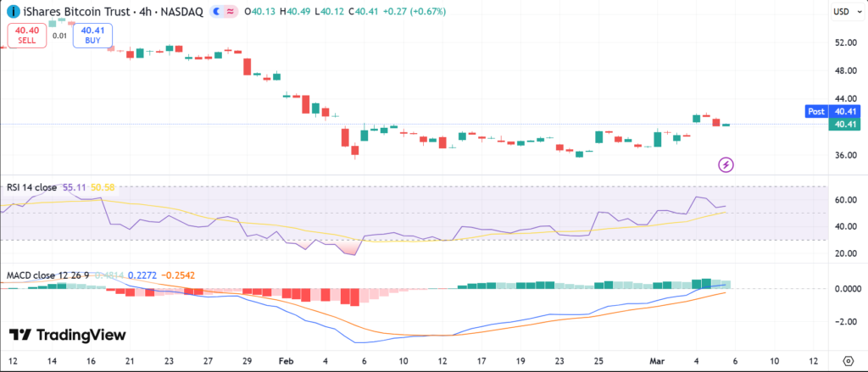Click the RSI value 55.11 in legend

click(75, 186)
